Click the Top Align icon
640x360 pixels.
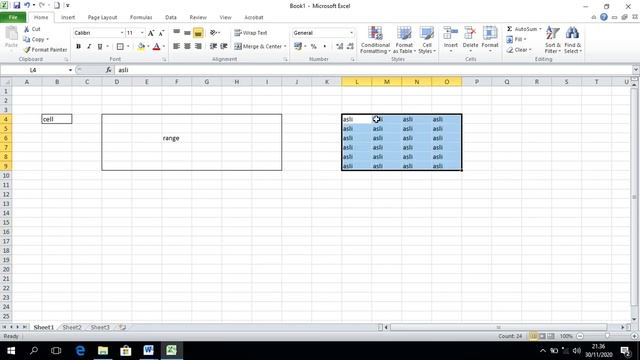pos(176,33)
